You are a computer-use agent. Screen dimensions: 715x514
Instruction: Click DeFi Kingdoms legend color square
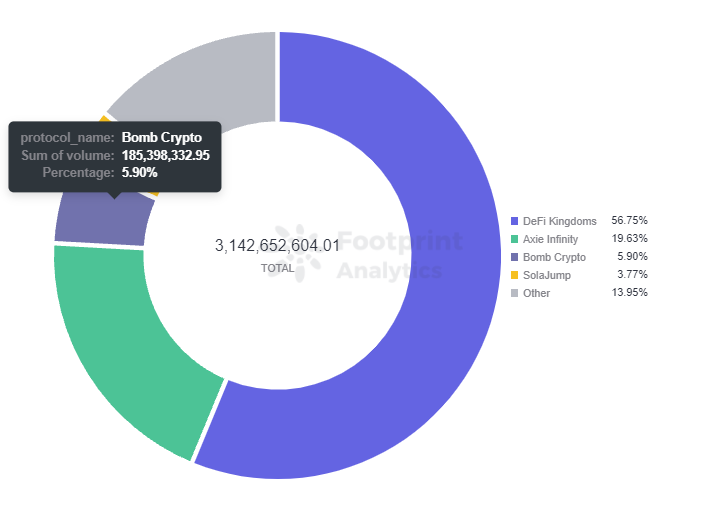514,221
